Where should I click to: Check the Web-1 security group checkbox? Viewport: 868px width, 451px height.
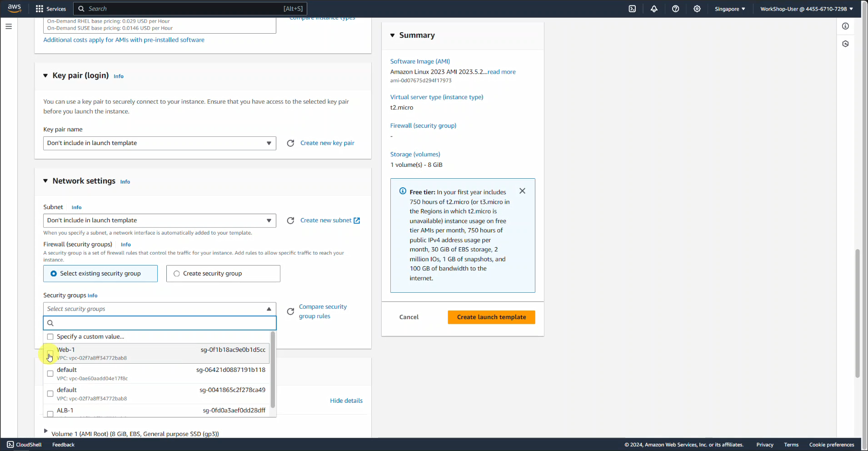50,353
